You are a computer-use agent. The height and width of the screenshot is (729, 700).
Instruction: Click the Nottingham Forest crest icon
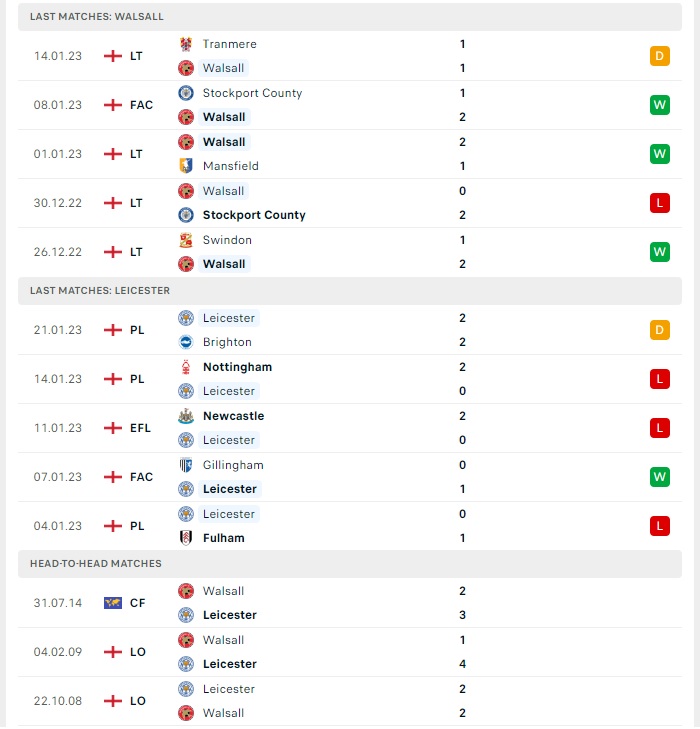coord(186,367)
